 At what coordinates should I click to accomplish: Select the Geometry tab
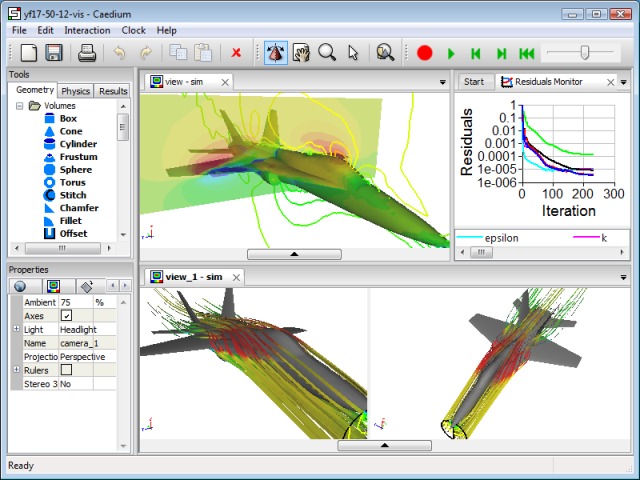pyautogui.click(x=34, y=90)
